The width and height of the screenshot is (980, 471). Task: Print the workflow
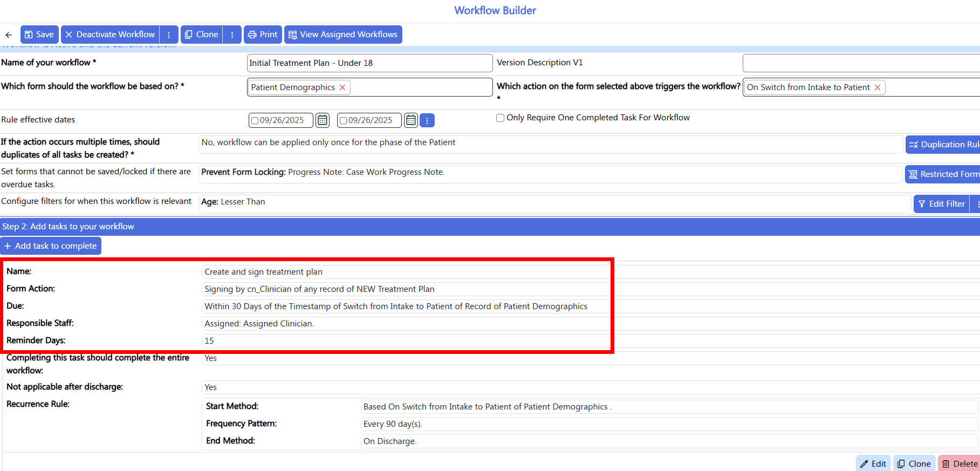click(x=263, y=35)
